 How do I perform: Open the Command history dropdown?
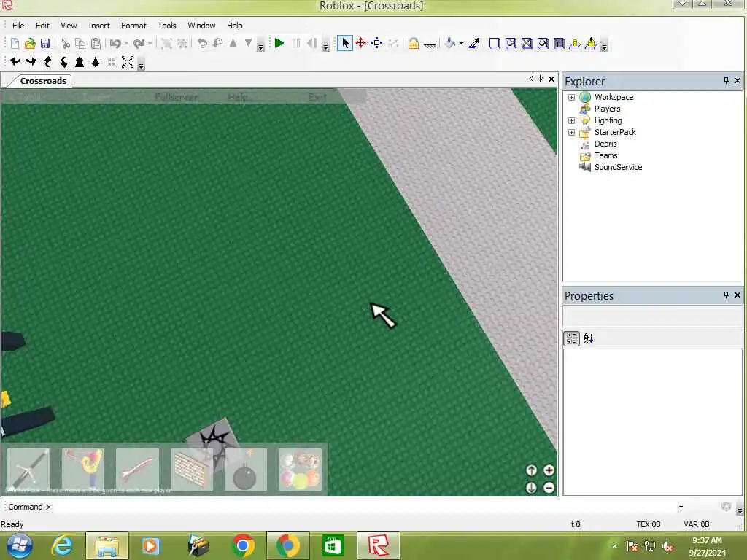[x=681, y=507]
